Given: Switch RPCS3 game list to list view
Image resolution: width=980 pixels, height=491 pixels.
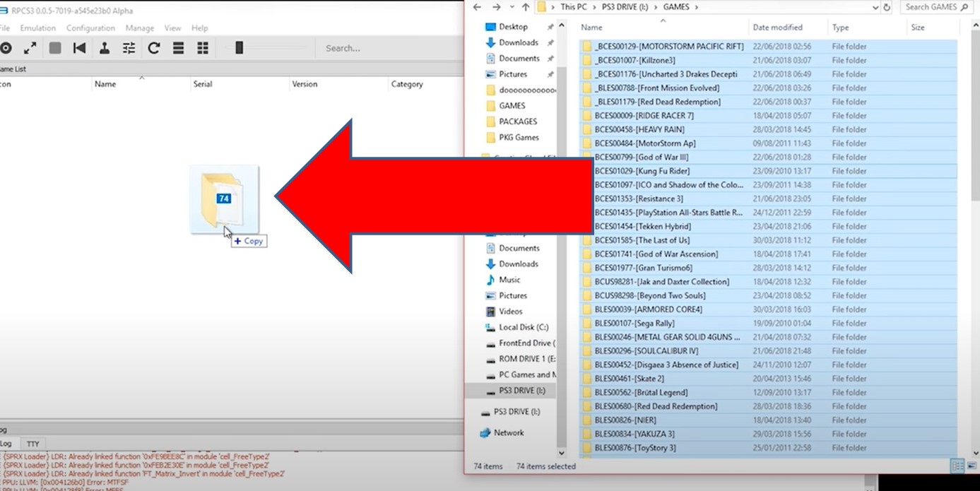Looking at the screenshot, I should tap(178, 48).
